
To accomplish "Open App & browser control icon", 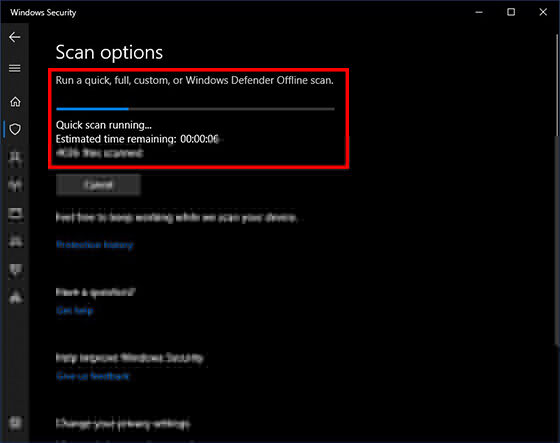I will coord(16,214).
